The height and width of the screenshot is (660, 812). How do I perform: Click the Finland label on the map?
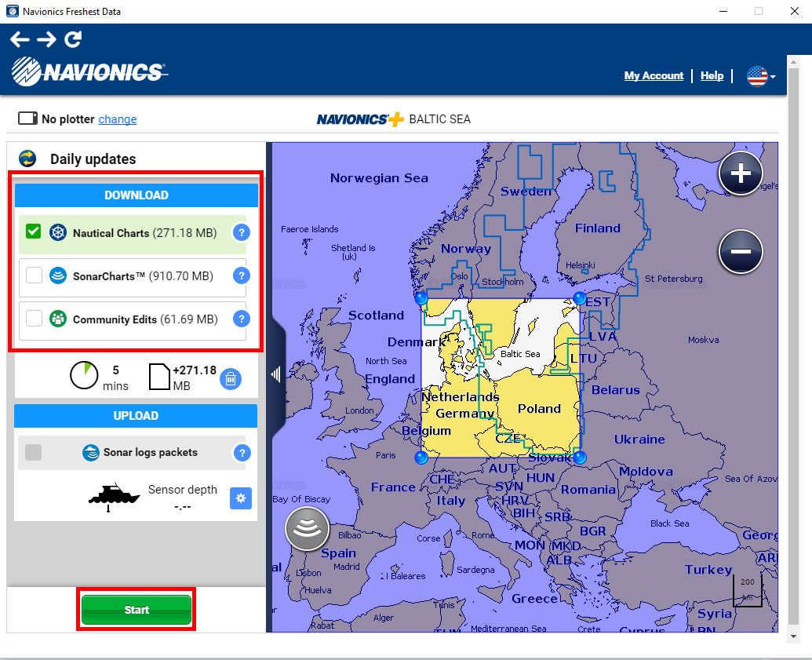point(597,228)
